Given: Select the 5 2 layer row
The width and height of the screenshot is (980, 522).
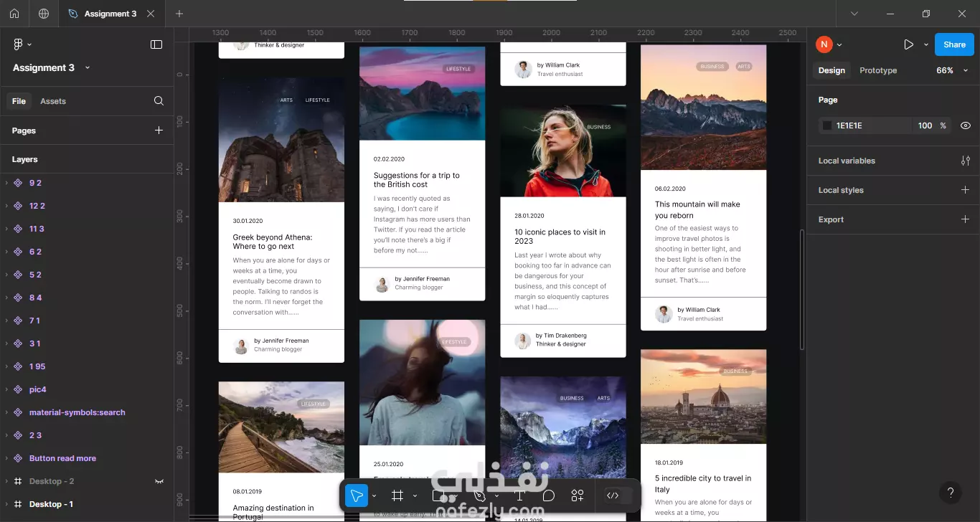Looking at the screenshot, I should pyautogui.click(x=87, y=275).
